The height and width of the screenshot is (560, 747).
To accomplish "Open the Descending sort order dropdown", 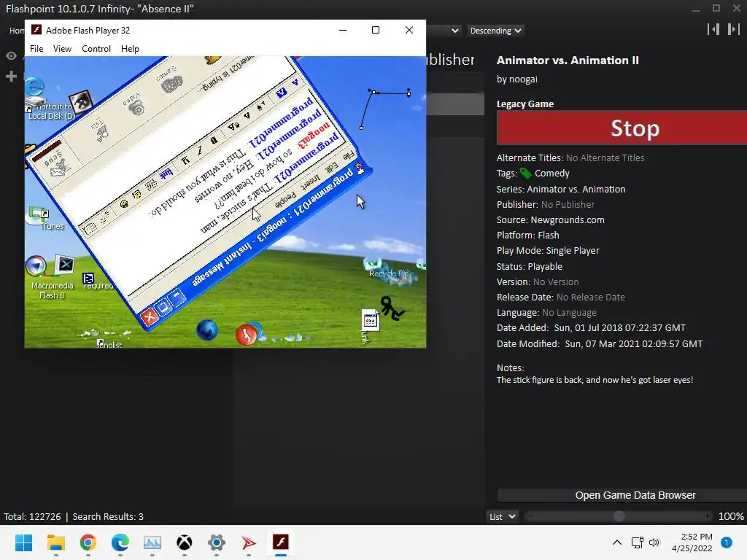I will (495, 31).
